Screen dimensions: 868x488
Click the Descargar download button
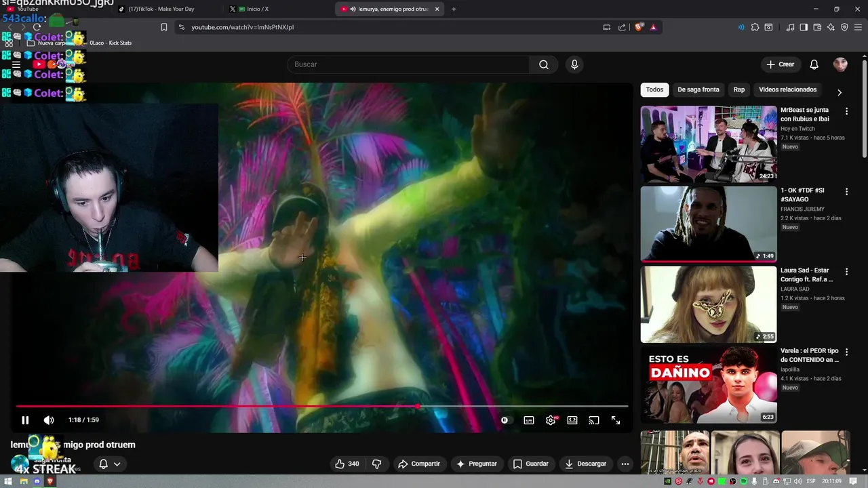tap(586, 464)
